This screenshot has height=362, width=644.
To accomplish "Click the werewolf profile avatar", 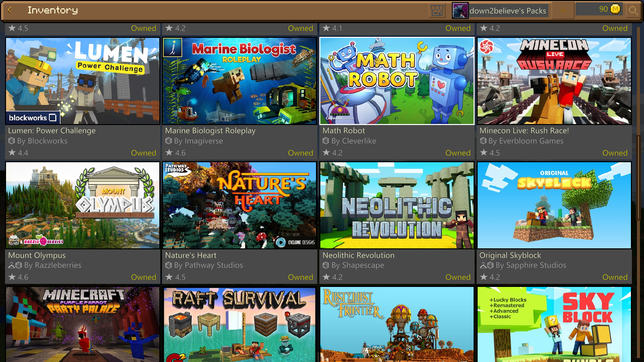I will click(460, 11).
